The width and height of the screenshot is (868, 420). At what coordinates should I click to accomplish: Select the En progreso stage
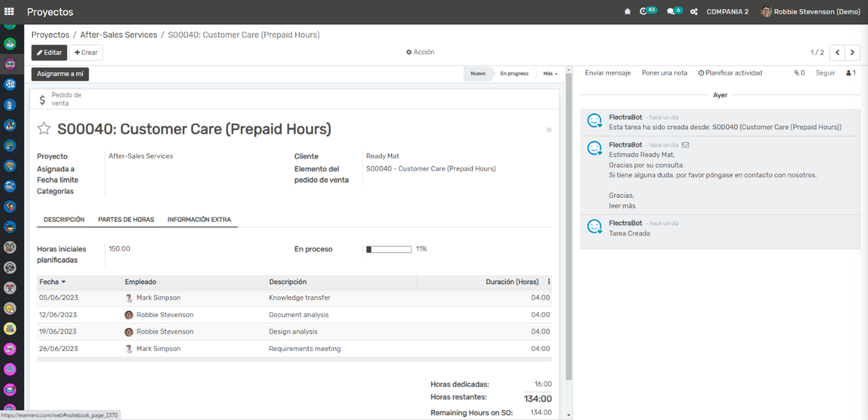[x=514, y=74]
